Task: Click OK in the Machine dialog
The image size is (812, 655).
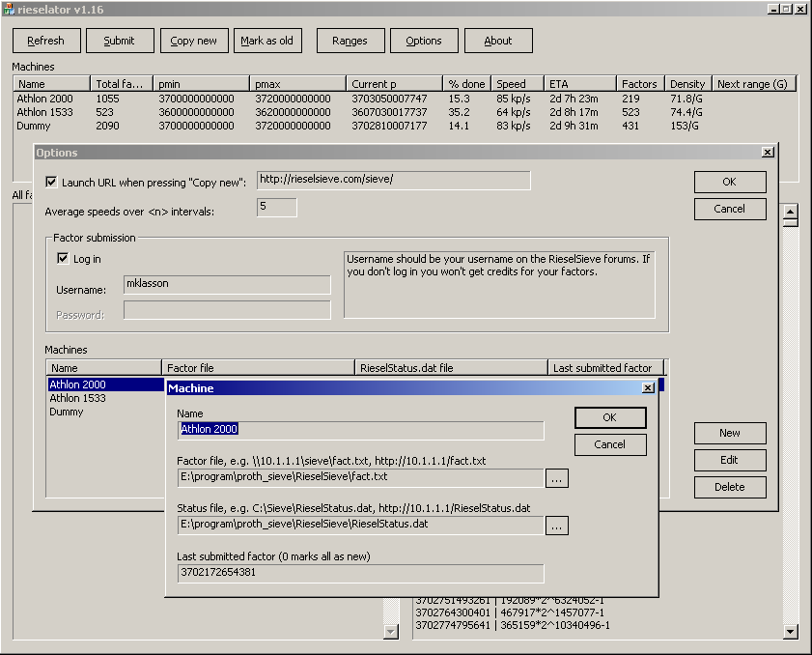Action: 610,417
